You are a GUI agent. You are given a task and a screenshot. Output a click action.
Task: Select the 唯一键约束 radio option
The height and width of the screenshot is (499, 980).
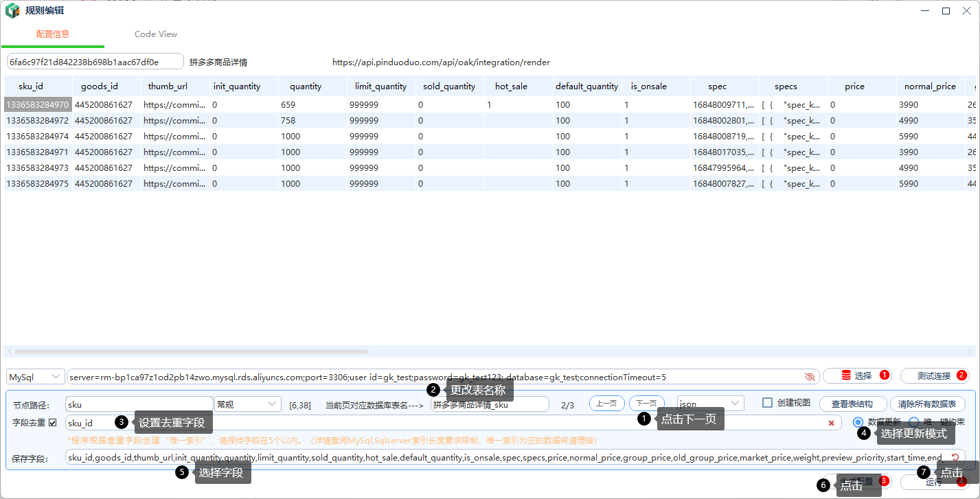coord(913,422)
